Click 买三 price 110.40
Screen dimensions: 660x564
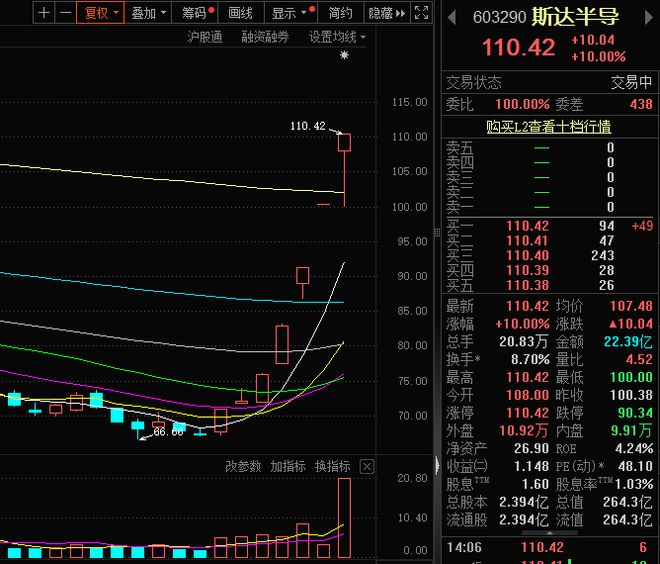527,255
